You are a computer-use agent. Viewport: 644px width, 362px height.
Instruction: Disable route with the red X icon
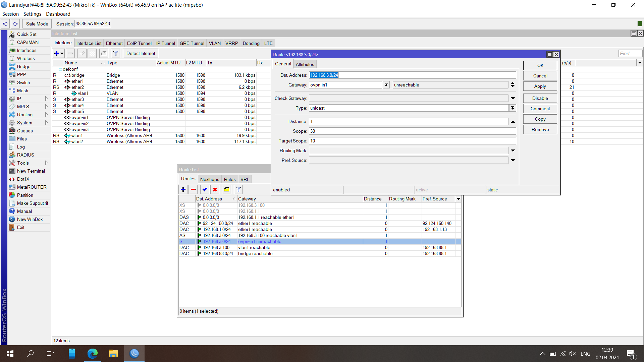[x=215, y=189]
